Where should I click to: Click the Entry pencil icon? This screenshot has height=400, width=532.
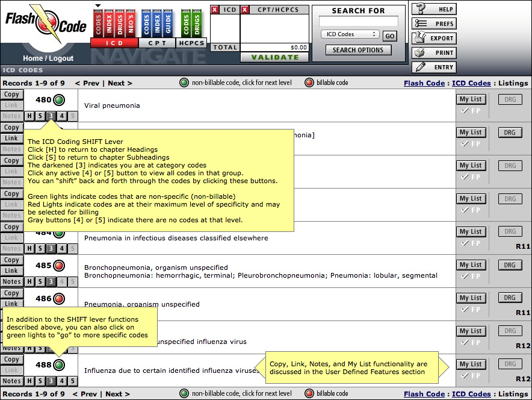click(x=421, y=67)
